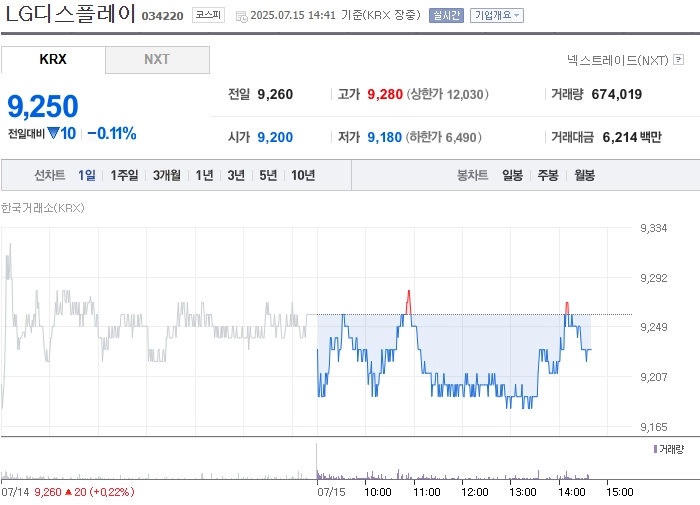Click the LG디스플레이 stock title
This screenshot has height=505, width=700.
[x=70, y=14]
